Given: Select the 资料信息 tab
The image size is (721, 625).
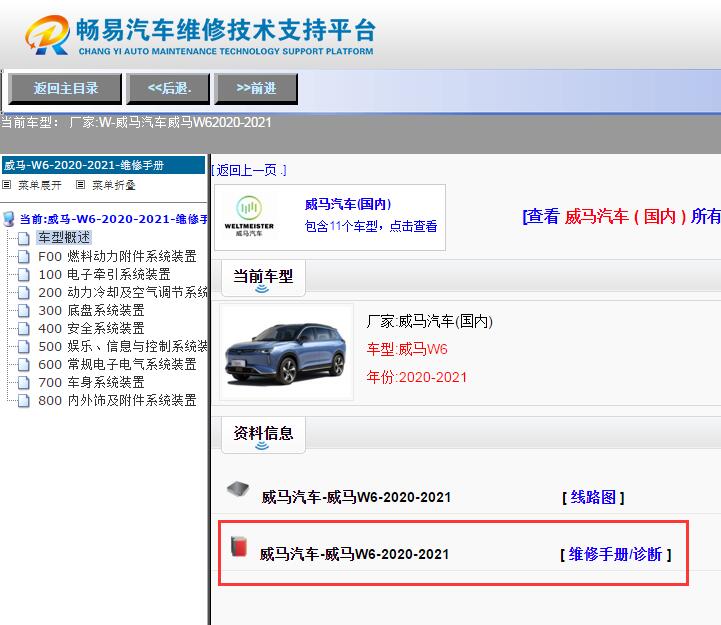Looking at the screenshot, I should point(263,435).
